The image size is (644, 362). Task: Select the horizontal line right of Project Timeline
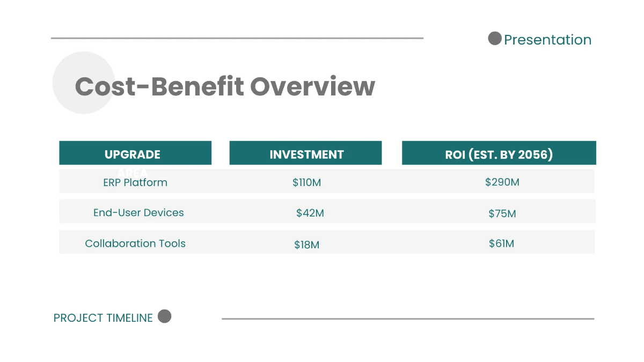point(408,319)
